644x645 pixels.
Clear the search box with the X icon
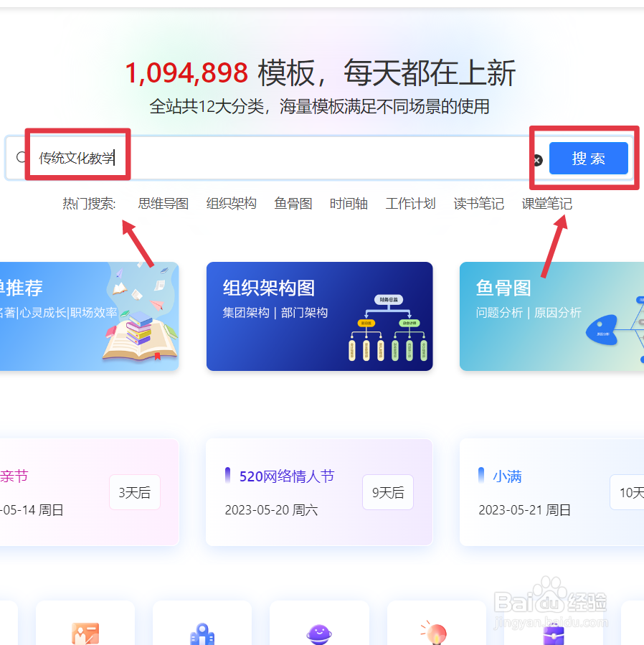pos(537,160)
